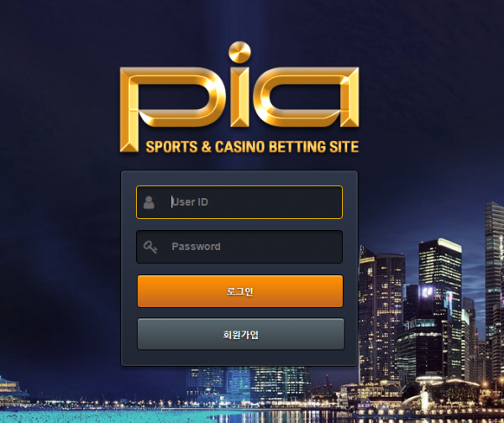Click the User ID placeholder text

(x=190, y=202)
